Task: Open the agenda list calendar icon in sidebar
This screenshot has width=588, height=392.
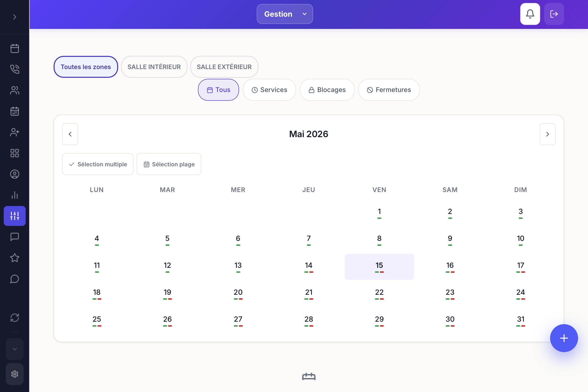Action: (x=14, y=111)
